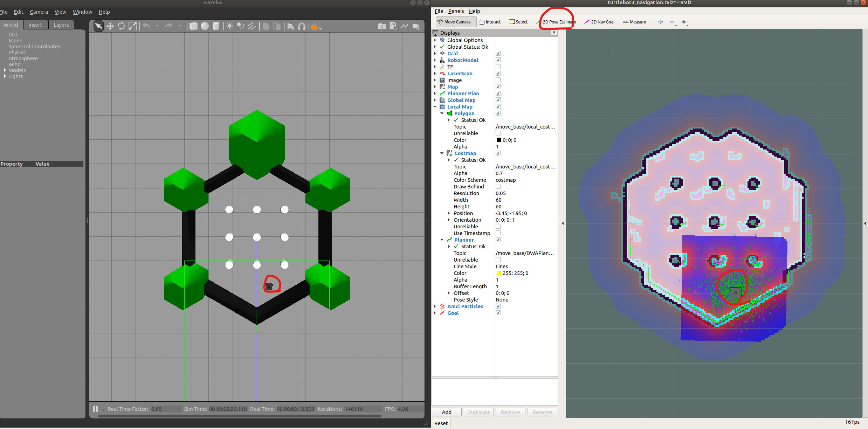This screenshot has height=429, width=868.
Task: Select the rotate mode tool
Action: coord(121,26)
